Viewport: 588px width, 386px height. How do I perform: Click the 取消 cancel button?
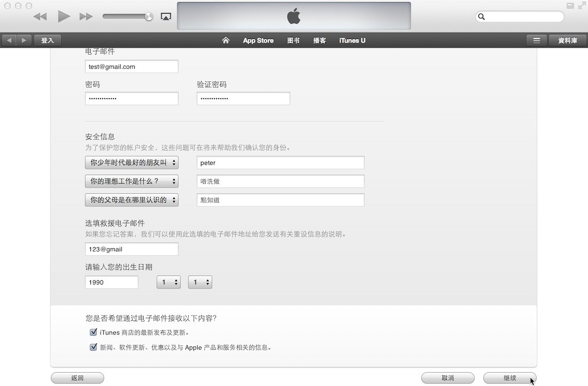pyautogui.click(x=447, y=378)
